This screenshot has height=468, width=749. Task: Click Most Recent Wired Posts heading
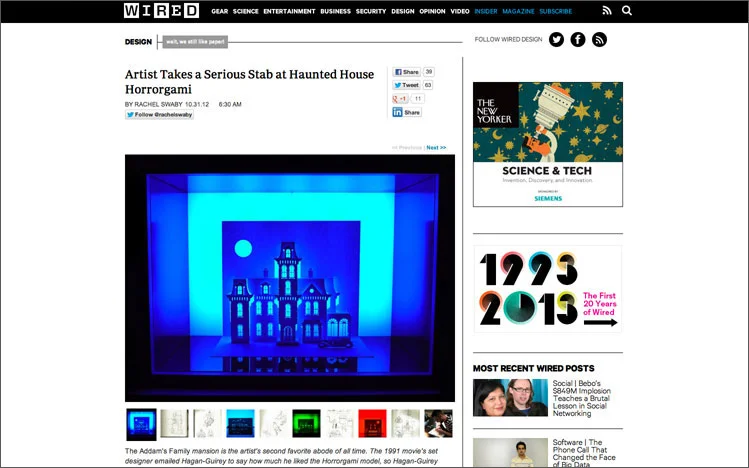[x=534, y=368]
